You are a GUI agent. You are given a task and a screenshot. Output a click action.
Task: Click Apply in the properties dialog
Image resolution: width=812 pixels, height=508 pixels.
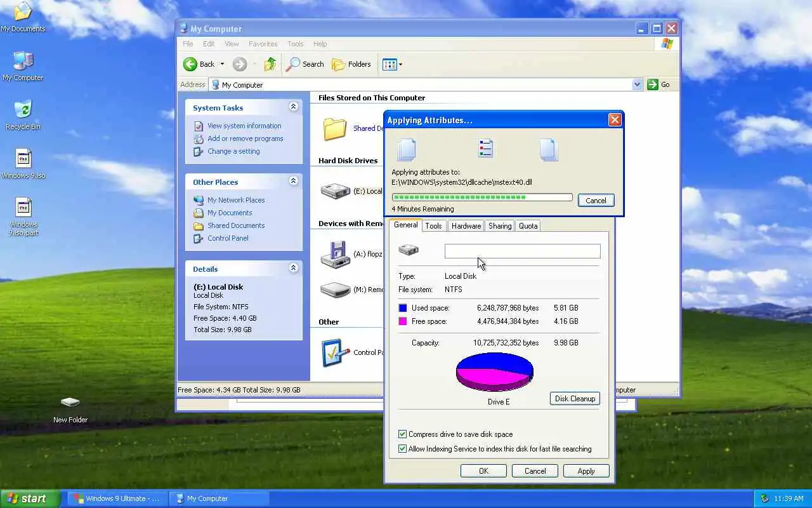tap(586, 471)
